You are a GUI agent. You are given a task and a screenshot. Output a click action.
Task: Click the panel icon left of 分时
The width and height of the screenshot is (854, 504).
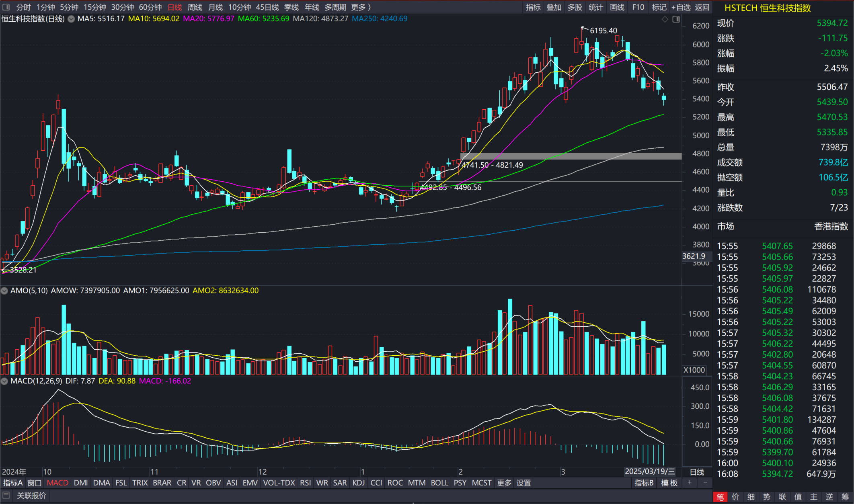[x=6, y=7]
